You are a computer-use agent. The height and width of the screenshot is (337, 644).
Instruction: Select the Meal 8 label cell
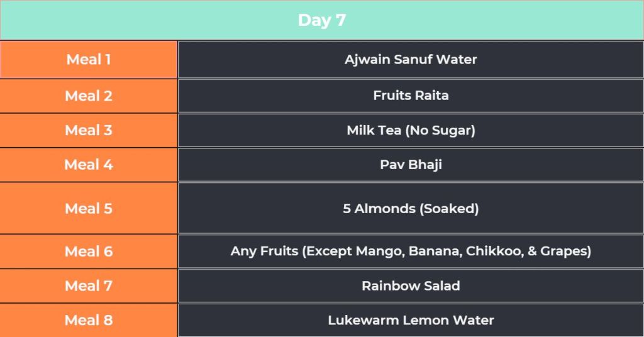pyautogui.click(x=89, y=320)
